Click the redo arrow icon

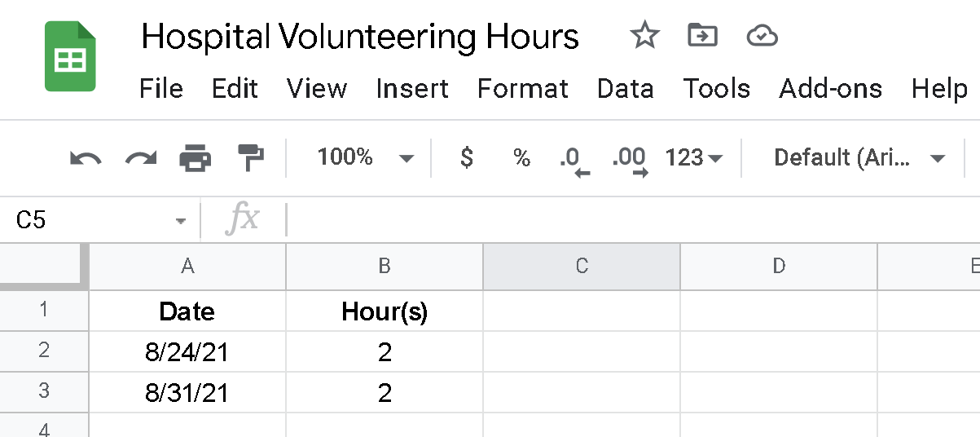[x=140, y=157]
